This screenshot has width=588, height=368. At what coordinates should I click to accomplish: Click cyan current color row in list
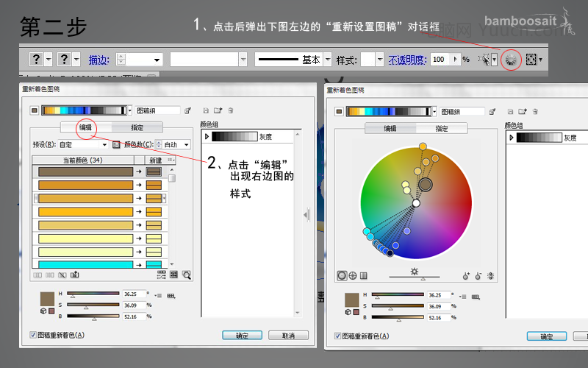click(x=85, y=264)
